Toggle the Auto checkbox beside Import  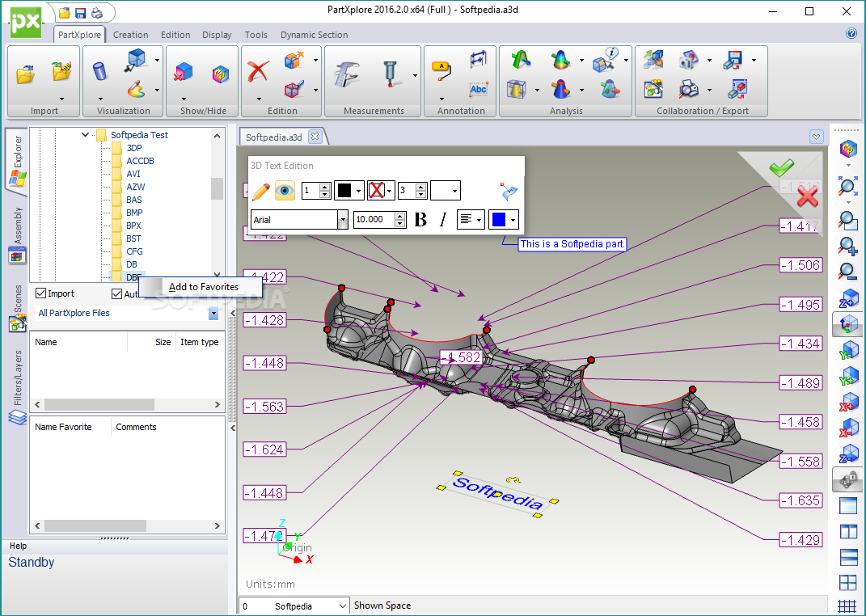tap(116, 293)
